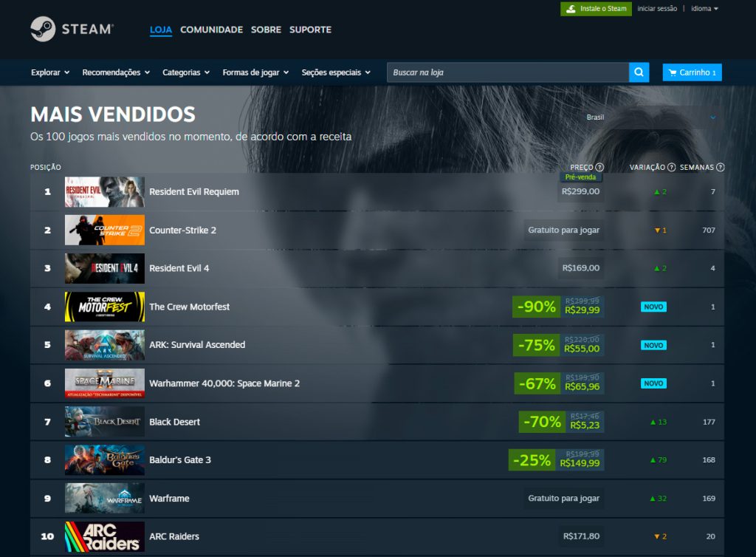Go to the SUPORTE menu item
756x557 pixels.
click(310, 30)
